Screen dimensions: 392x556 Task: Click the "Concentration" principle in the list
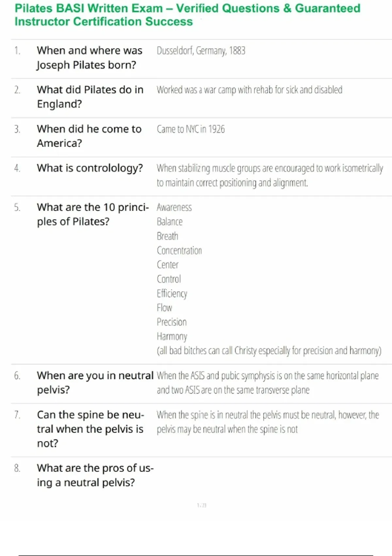(179, 251)
